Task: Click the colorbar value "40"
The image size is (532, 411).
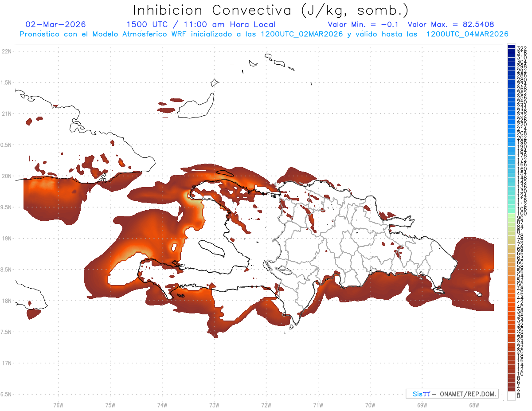Action: pos(520,307)
